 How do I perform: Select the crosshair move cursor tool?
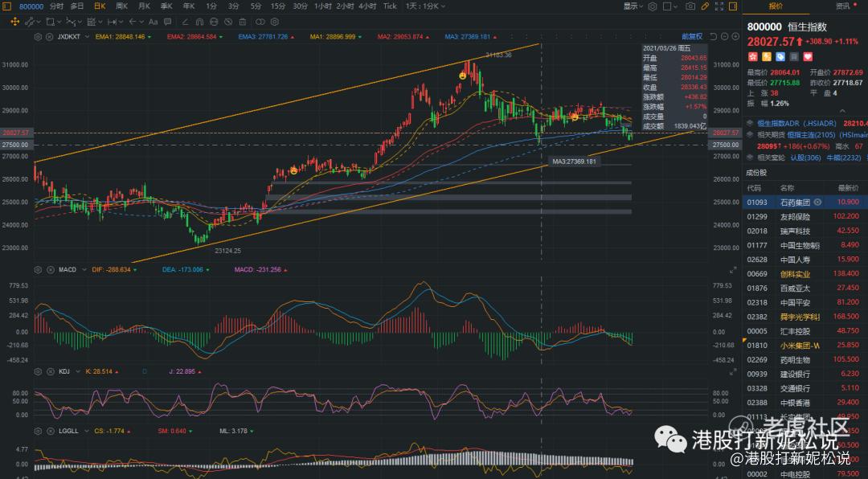click(15, 22)
